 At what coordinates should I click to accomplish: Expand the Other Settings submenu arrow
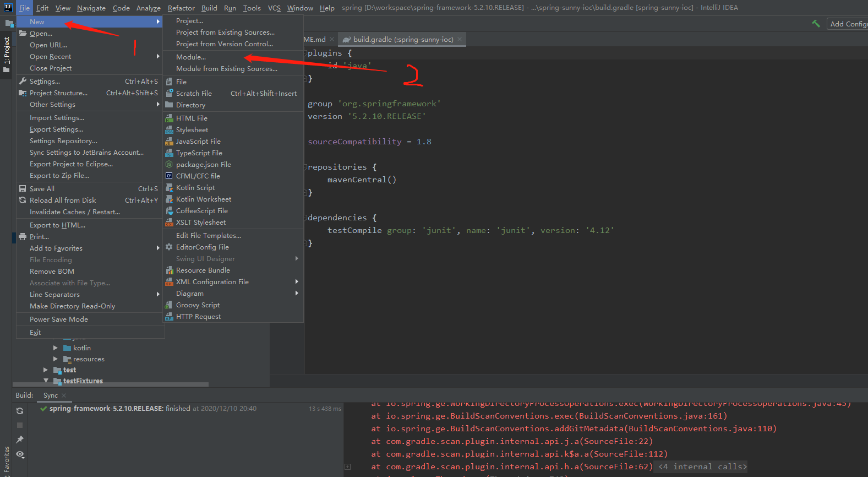coord(158,105)
